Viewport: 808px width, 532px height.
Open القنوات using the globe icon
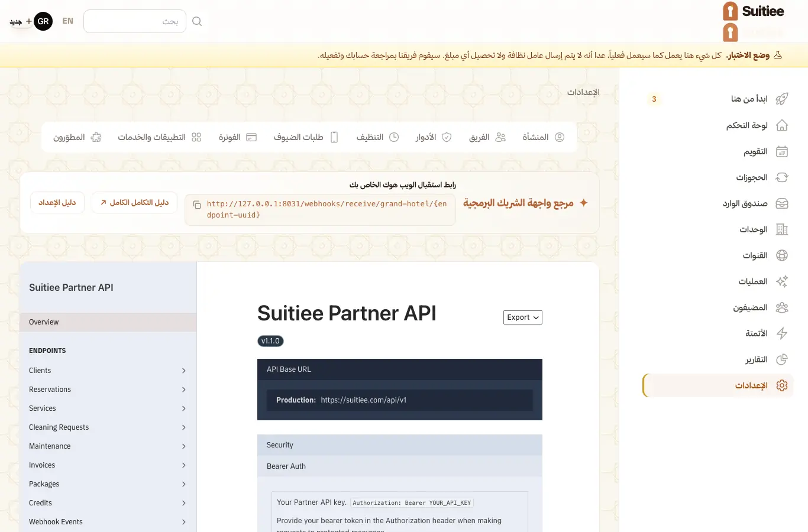coord(781,255)
